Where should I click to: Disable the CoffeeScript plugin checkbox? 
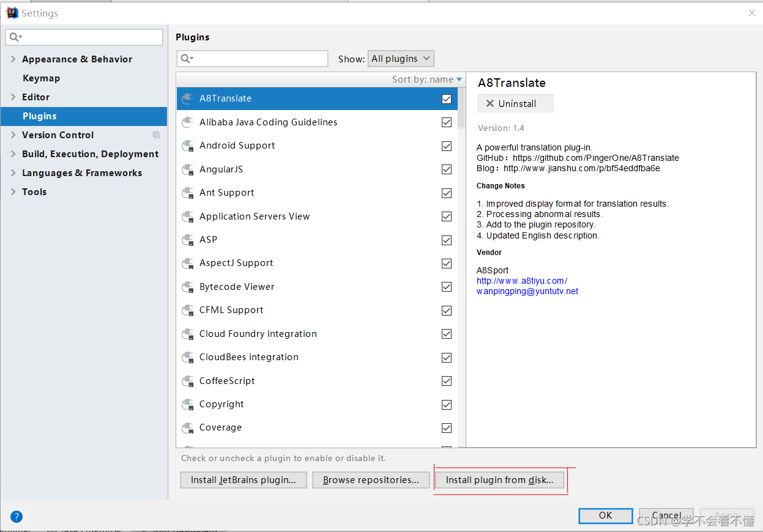(x=447, y=381)
